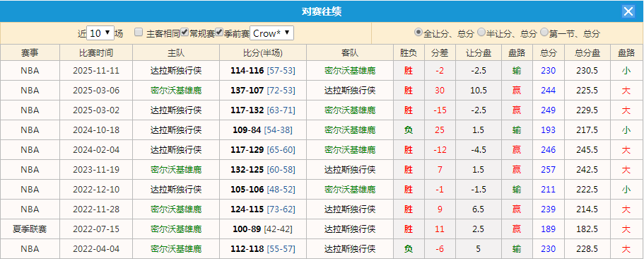Click away team 密尔沃基雄鹿 on 2024-02-04

[350, 149]
